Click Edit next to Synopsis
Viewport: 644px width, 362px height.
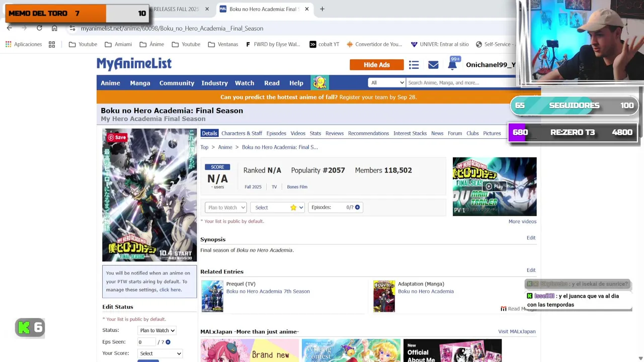click(531, 238)
